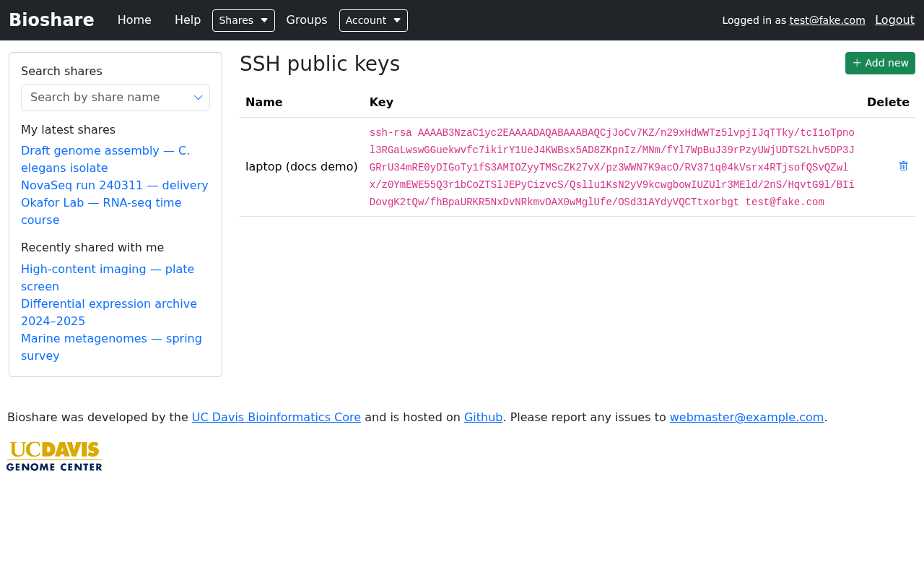Image resolution: width=924 pixels, height=578 pixels.
Task: Delete the laptop (docs demo) key via trash icon
Action: 903,166
